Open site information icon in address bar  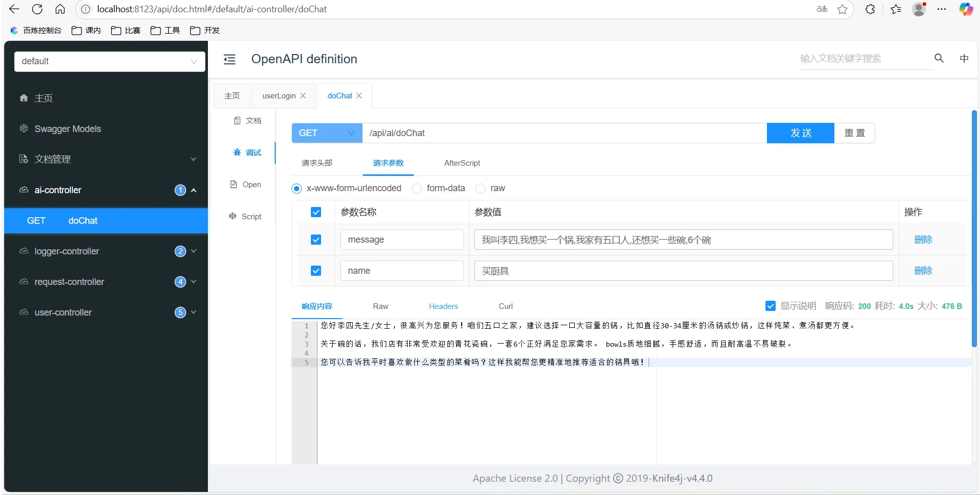point(86,9)
